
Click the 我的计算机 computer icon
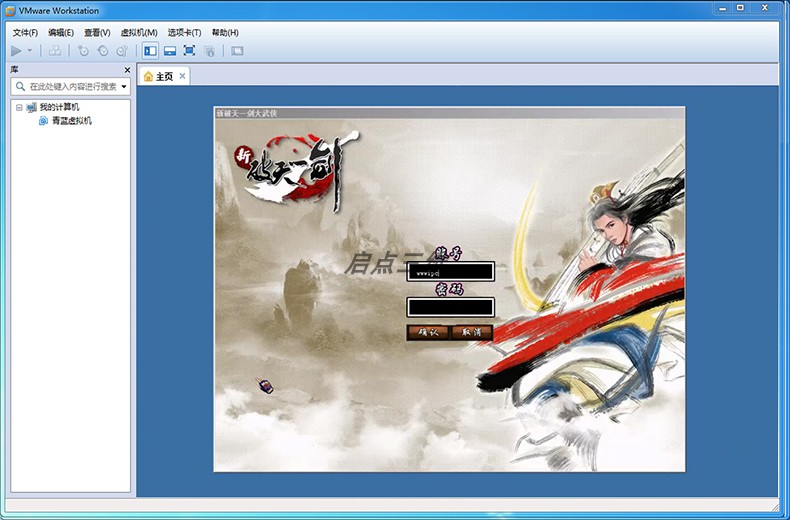click(x=31, y=107)
